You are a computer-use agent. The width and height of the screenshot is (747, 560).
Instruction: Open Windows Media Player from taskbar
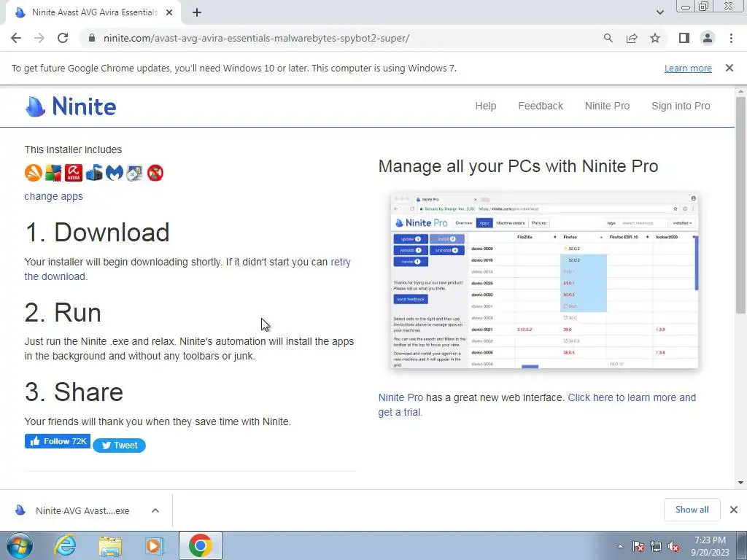click(155, 545)
